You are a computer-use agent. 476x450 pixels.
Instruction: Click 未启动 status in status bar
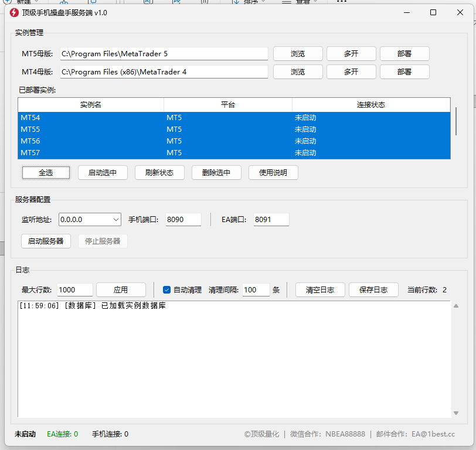pyautogui.click(x=25, y=434)
